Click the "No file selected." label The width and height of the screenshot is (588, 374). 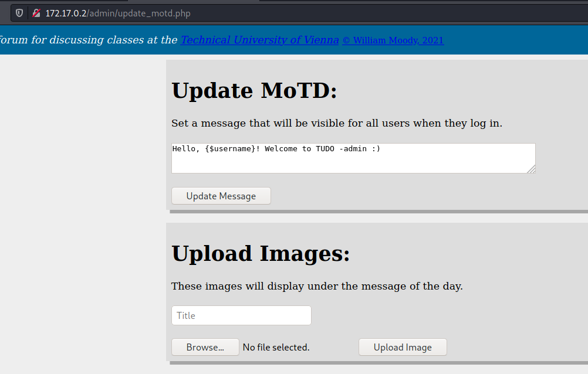pyautogui.click(x=276, y=348)
